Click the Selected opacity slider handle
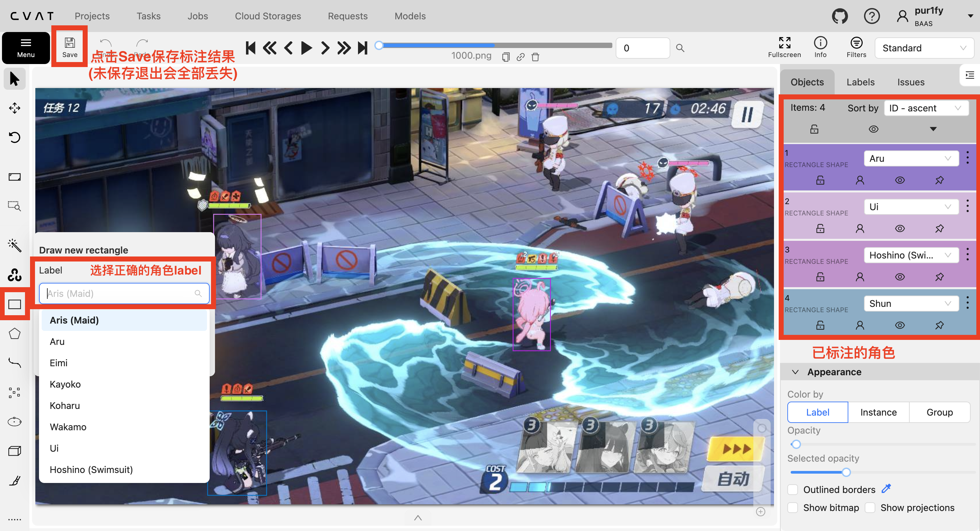 click(x=846, y=472)
